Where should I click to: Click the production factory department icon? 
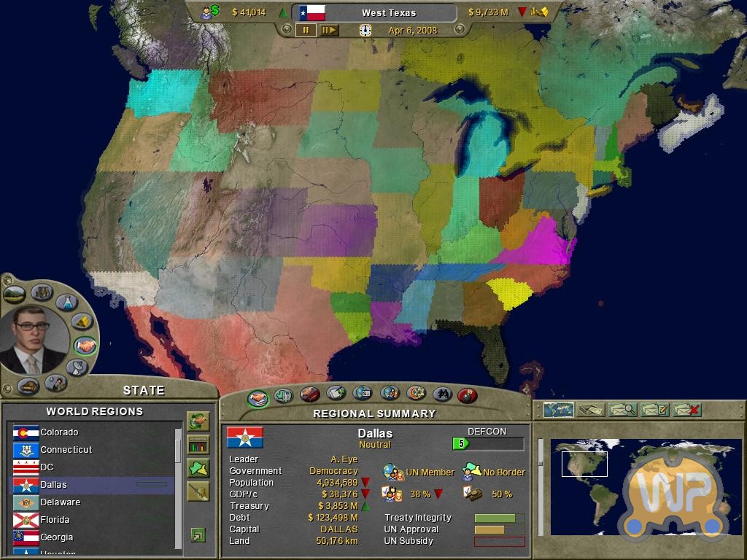coord(42,292)
